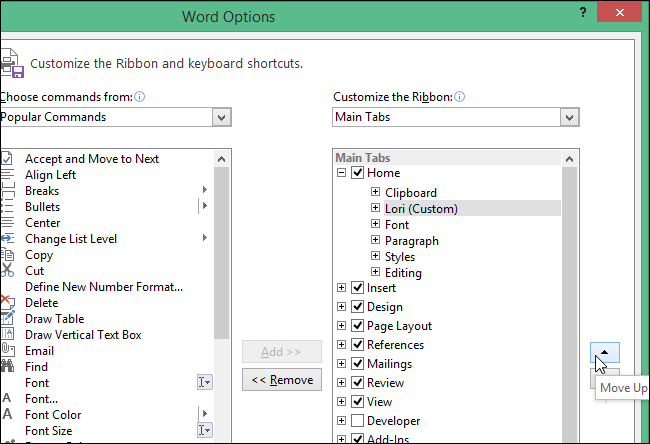Screen dimensions: 650x444
Task: Open the Main Tabs dropdown
Action: click(x=569, y=117)
